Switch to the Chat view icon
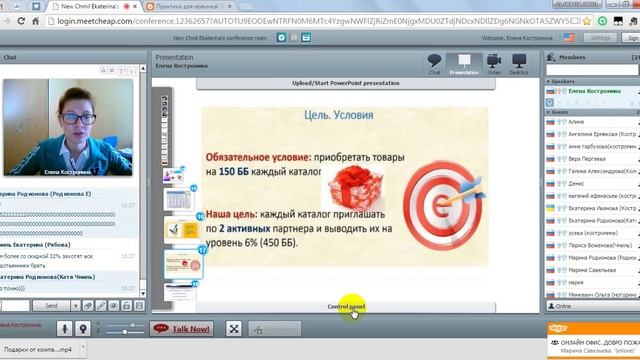 click(x=434, y=64)
